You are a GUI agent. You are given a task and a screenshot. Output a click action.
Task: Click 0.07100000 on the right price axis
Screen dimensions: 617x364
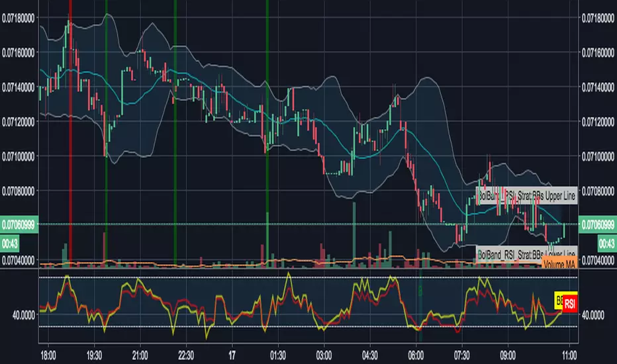tap(598, 157)
